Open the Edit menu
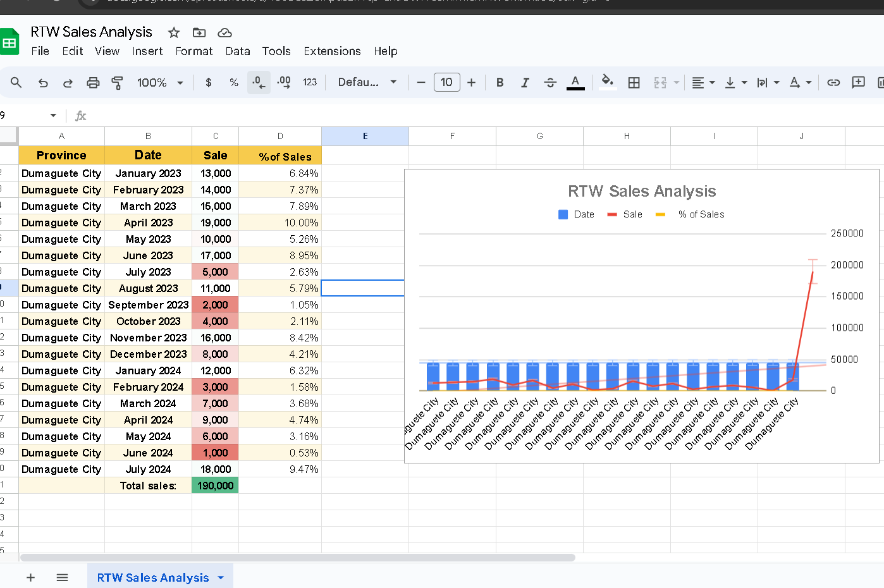The height and width of the screenshot is (588, 884). (x=73, y=51)
